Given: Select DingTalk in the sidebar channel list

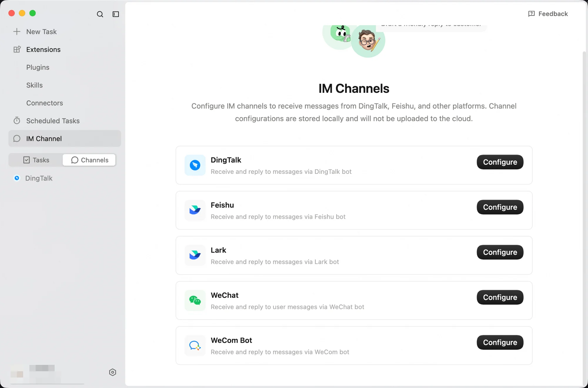Looking at the screenshot, I should (39, 178).
